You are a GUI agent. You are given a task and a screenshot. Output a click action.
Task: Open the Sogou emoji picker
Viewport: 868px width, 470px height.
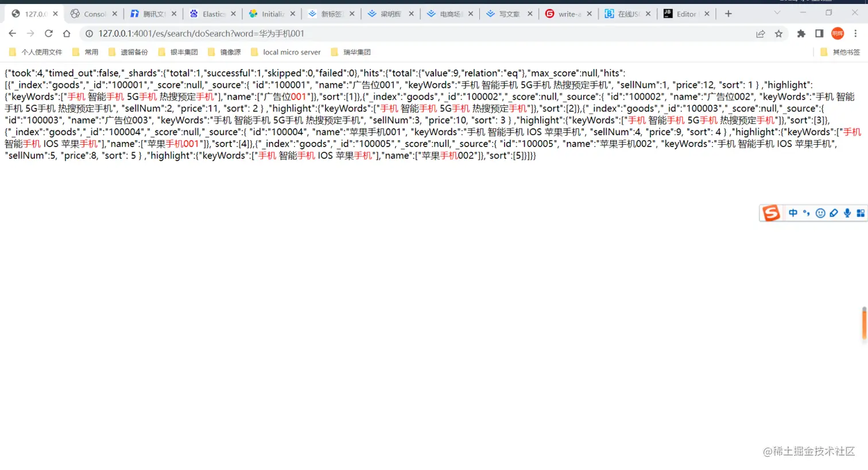[820, 213]
